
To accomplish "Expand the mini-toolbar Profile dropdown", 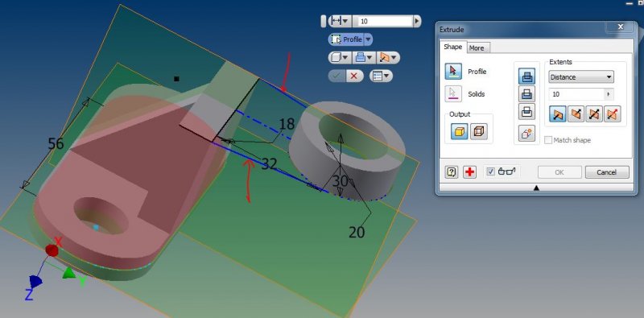I will [x=368, y=39].
